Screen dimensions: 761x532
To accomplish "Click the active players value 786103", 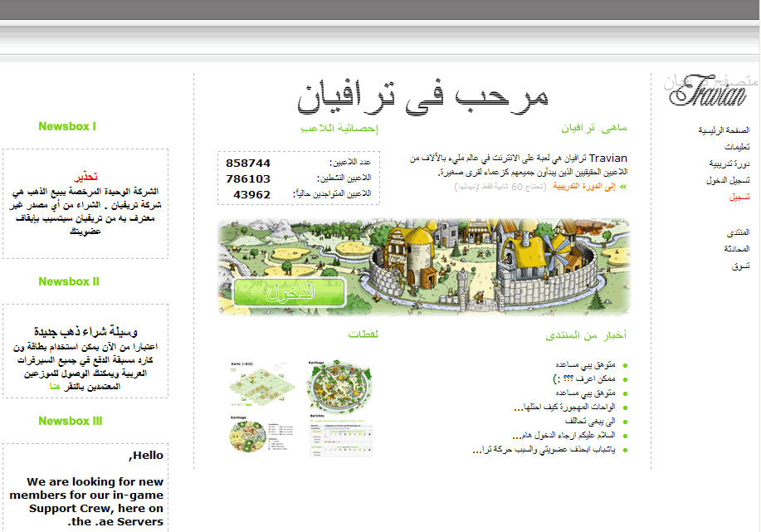I will (248, 178).
